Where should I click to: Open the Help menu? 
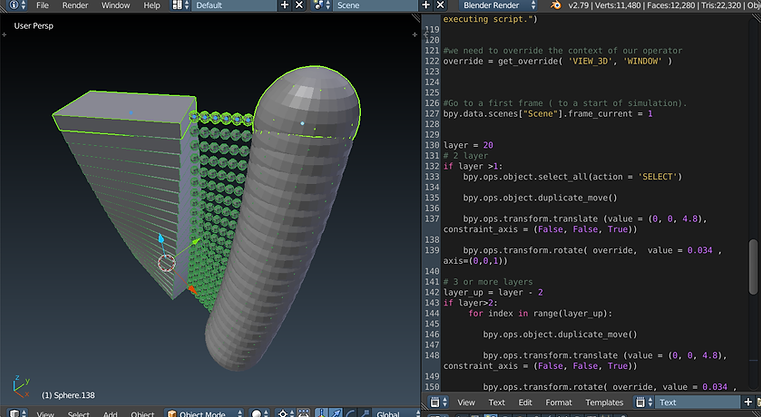click(x=152, y=5)
